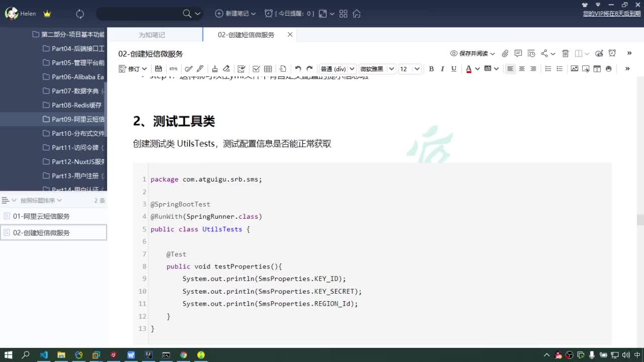Click the search magnifier icon
The width and height of the screenshot is (644, 362).
point(187,14)
